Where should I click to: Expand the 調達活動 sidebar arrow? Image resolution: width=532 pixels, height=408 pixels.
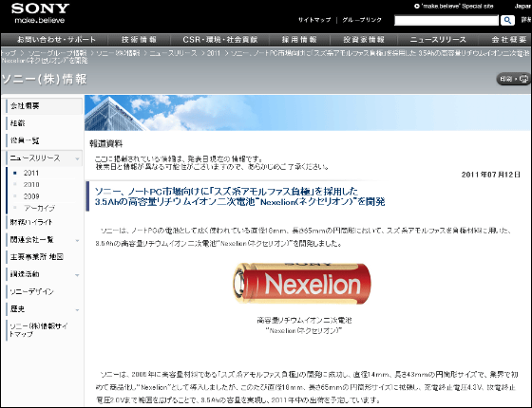point(77,275)
